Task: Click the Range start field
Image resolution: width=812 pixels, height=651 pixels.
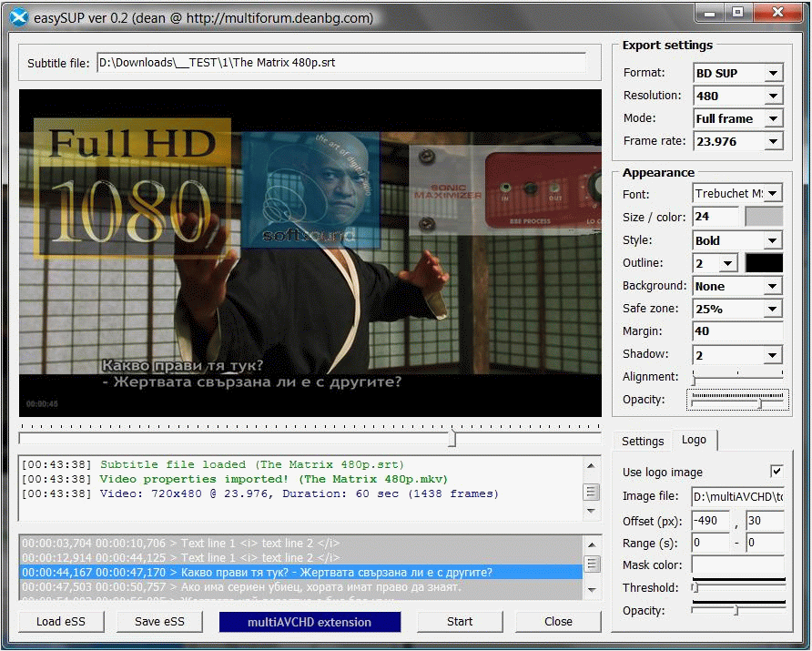Action: tap(710, 543)
